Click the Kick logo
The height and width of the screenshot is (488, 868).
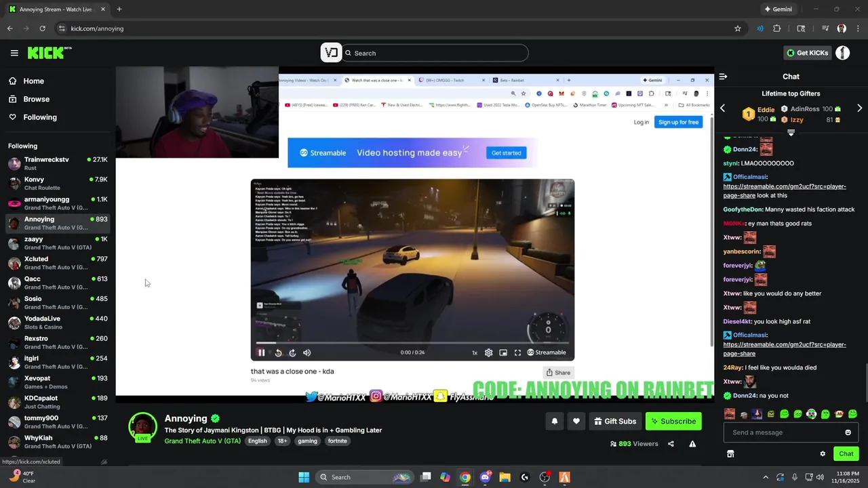50,53
